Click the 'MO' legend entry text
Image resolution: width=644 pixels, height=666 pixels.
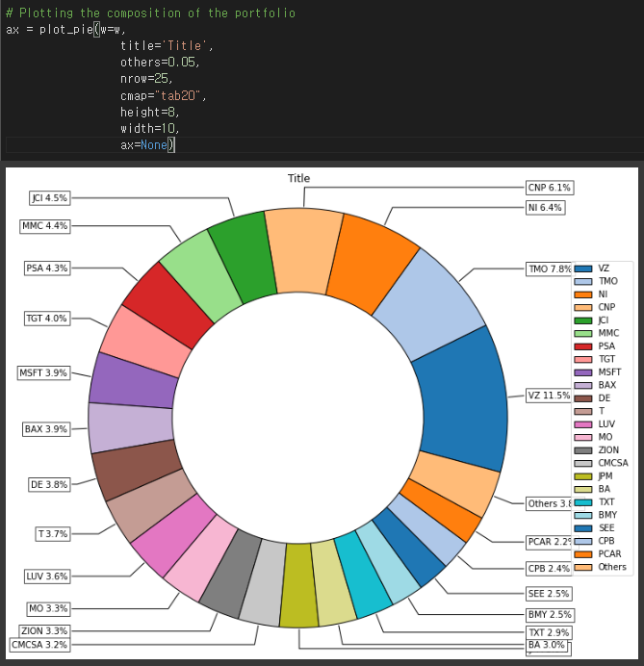605,437
